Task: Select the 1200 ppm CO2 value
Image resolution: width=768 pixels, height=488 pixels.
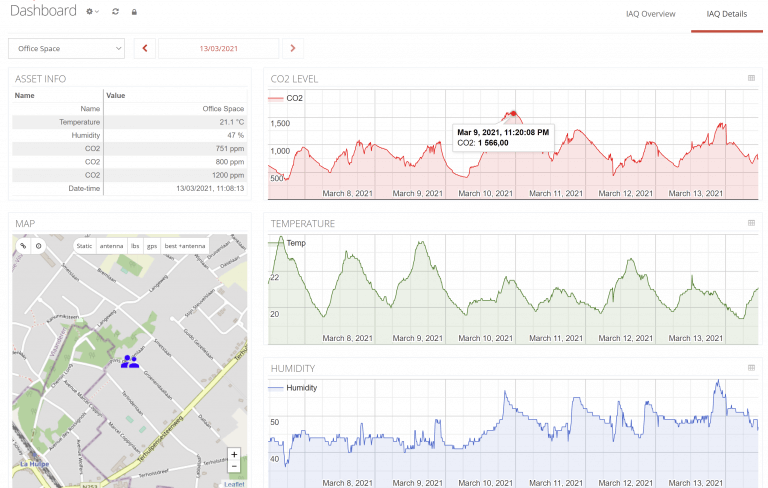Action: point(228,175)
